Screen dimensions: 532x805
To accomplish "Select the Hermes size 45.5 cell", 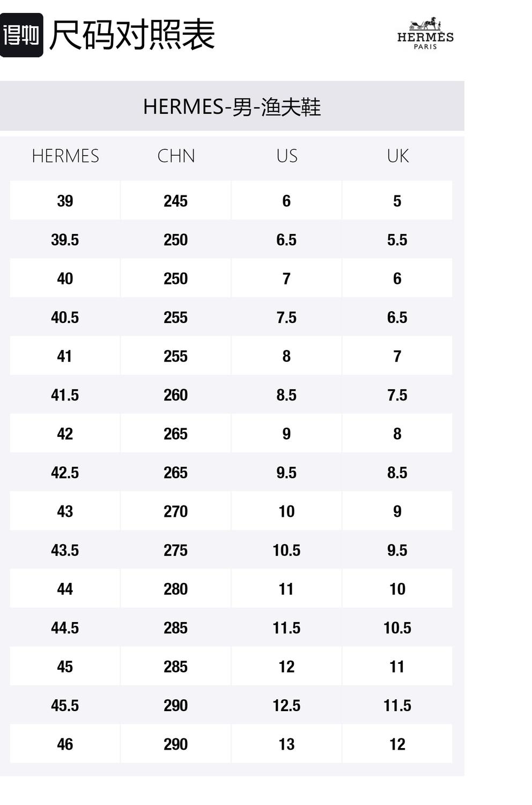I will pos(65,705).
